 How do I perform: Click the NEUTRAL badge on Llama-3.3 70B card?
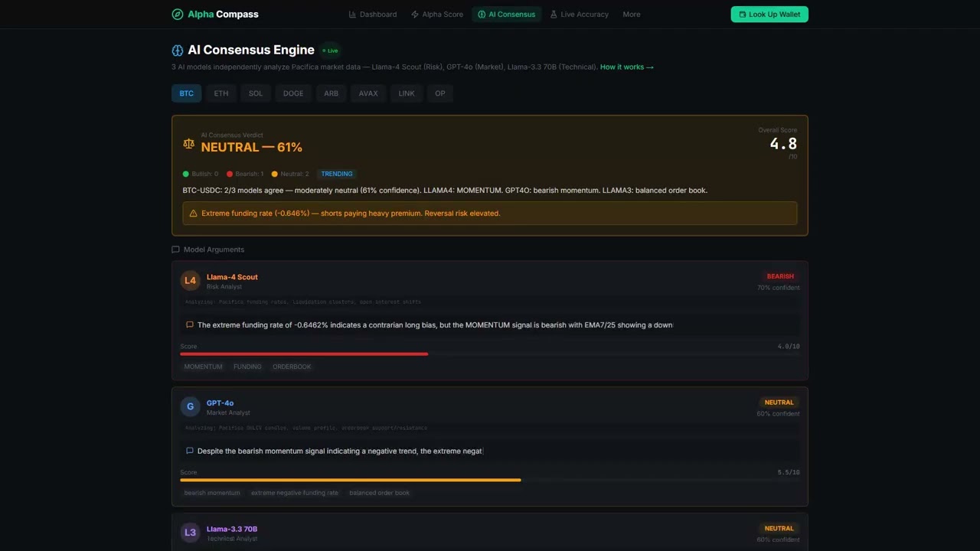(x=779, y=528)
